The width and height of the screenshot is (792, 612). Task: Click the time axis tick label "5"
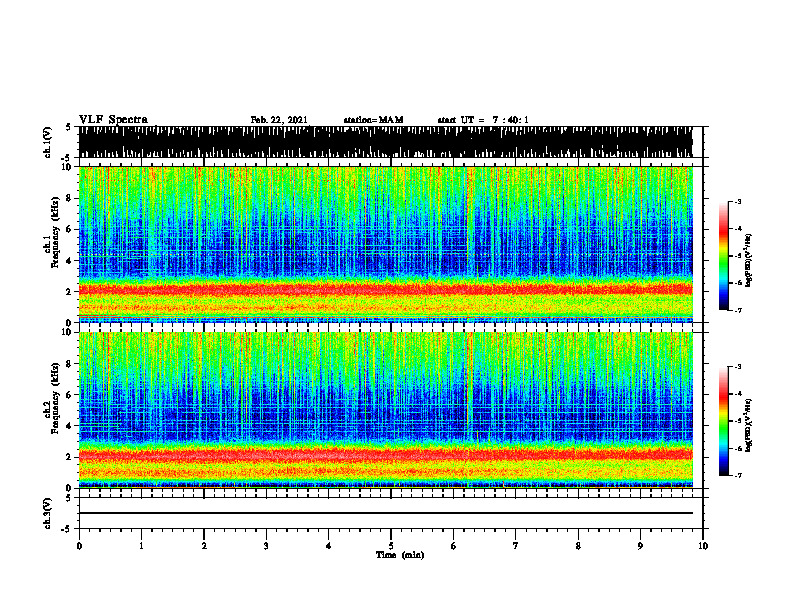pyautogui.click(x=391, y=546)
